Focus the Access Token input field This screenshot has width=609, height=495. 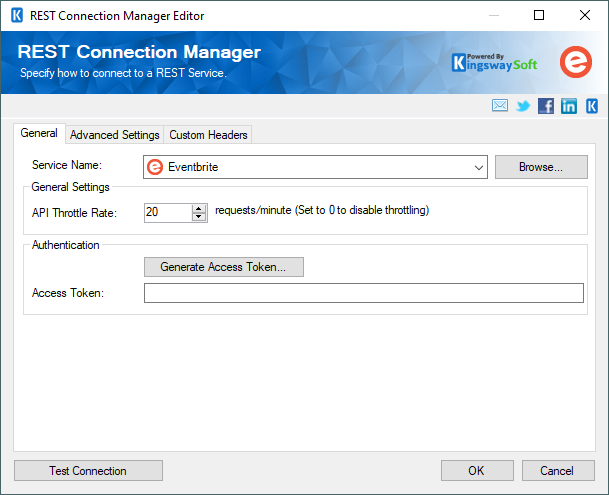coord(364,293)
